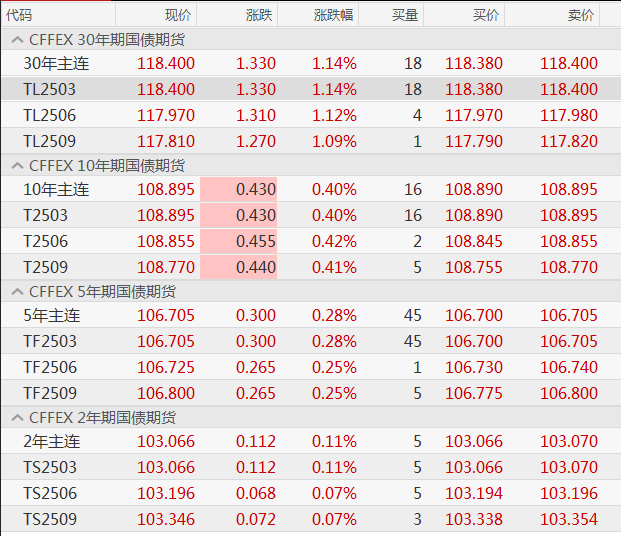This screenshot has width=621, height=536.
Task: Sort by the 涨跌 column header
Action: [237, 15]
